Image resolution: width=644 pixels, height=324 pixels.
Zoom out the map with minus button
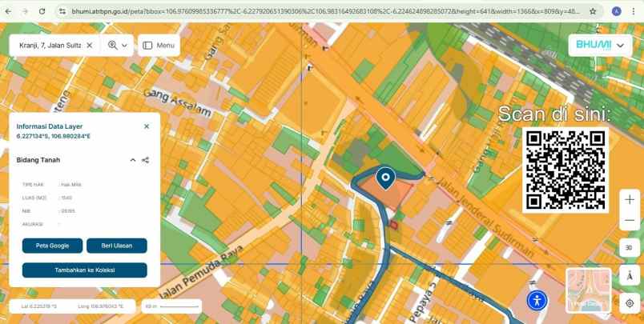(630, 221)
